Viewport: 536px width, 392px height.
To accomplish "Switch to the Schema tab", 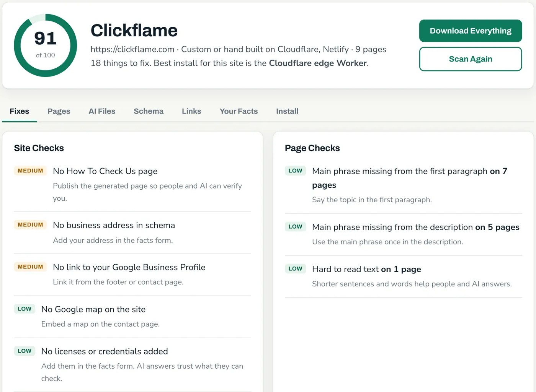I will (149, 111).
